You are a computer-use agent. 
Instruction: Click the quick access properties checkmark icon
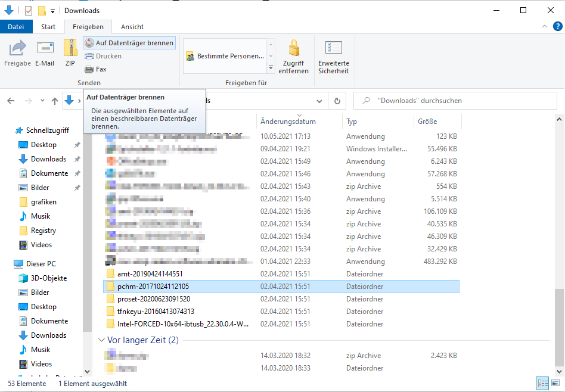(x=29, y=11)
